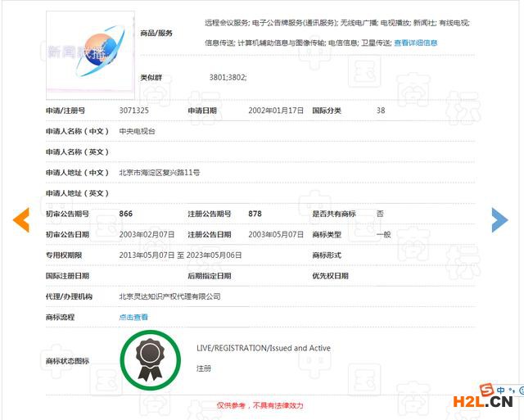Screen dimensions: 524x420
Task: Click the H2L.CN watermark logo
Action: click(x=484, y=403)
